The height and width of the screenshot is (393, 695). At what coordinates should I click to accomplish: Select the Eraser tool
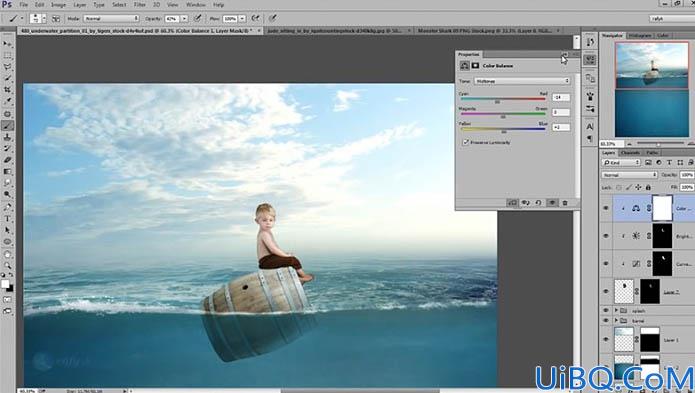pos(8,160)
